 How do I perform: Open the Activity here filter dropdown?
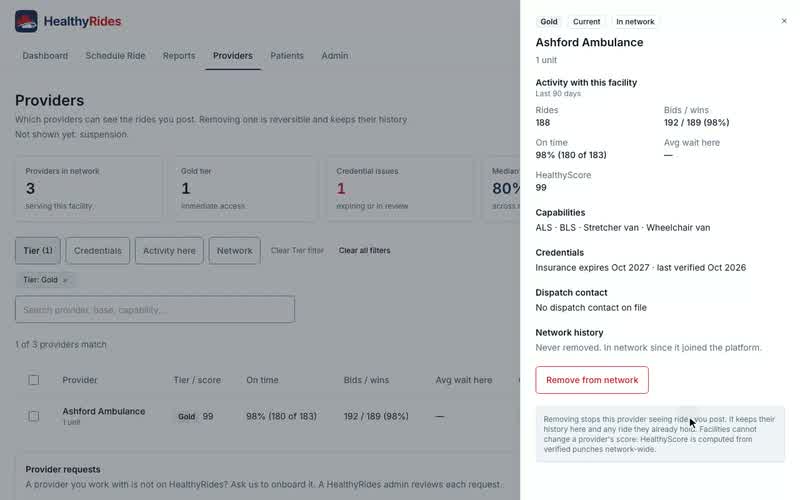pyautogui.click(x=169, y=251)
